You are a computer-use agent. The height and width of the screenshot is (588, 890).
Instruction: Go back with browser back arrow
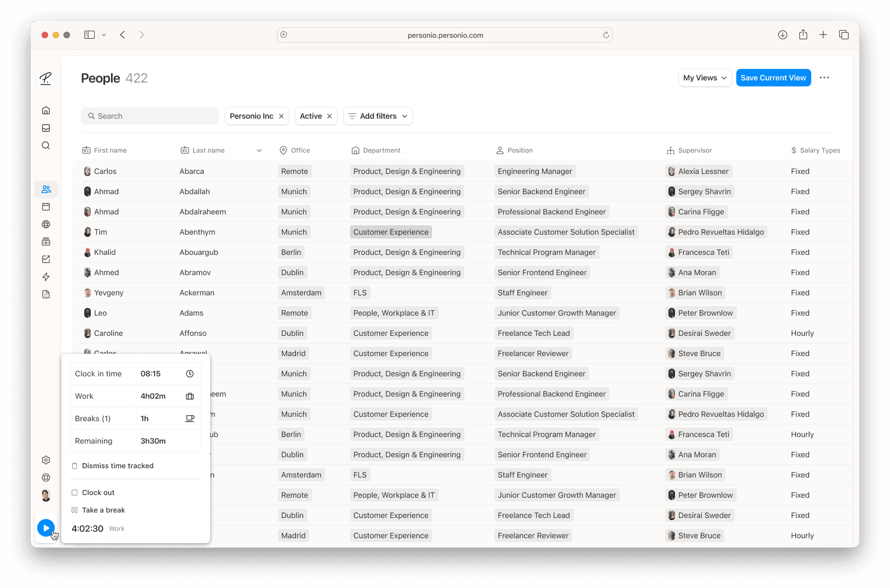tap(123, 34)
